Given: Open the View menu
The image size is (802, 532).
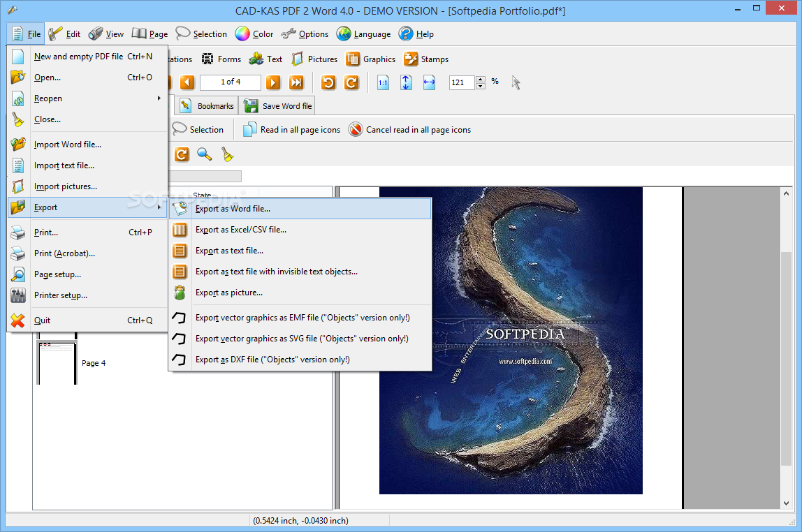Looking at the screenshot, I should click(x=106, y=34).
